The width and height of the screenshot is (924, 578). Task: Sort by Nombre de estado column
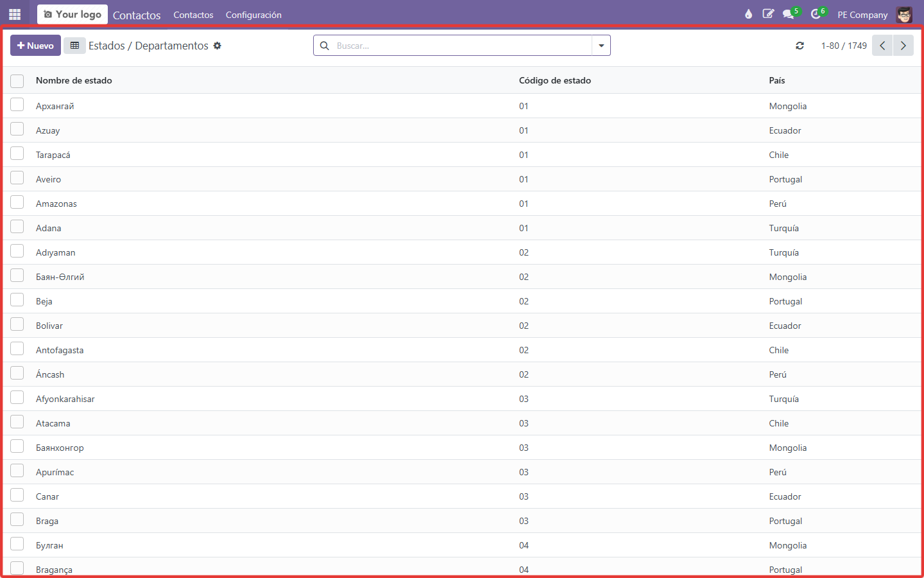[74, 80]
